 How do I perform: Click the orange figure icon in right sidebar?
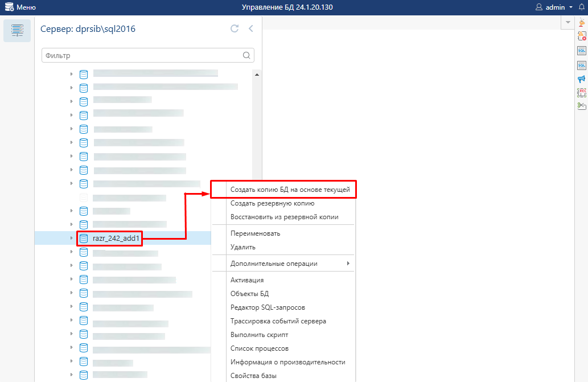click(582, 23)
